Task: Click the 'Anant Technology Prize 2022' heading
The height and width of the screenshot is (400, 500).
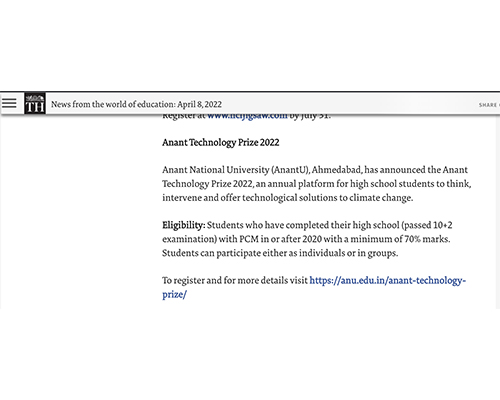Action: pos(221,143)
